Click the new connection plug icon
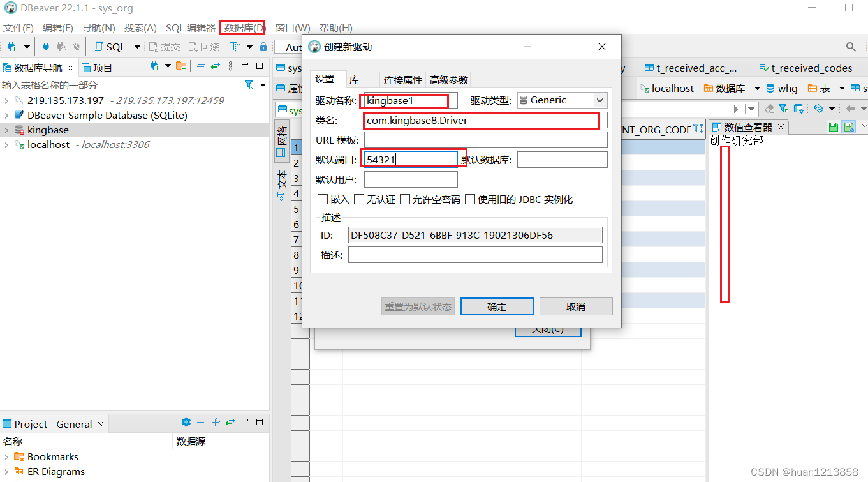Image resolution: width=868 pixels, height=482 pixels. (11, 47)
